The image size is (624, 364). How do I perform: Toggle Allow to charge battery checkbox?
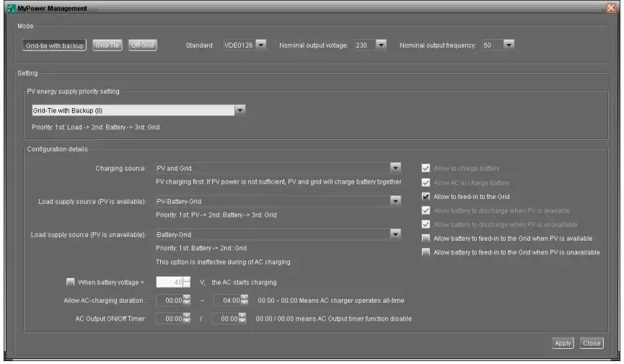(x=426, y=168)
